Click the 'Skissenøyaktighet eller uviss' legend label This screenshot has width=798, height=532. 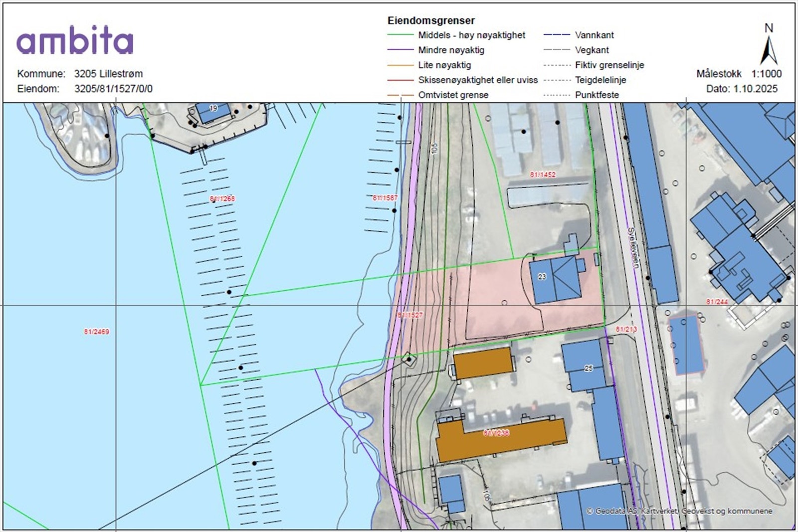click(x=478, y=80)
